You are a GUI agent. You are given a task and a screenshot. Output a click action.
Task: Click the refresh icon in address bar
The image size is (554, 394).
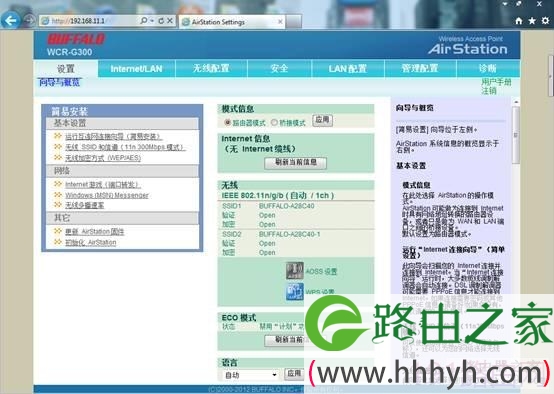161,21
